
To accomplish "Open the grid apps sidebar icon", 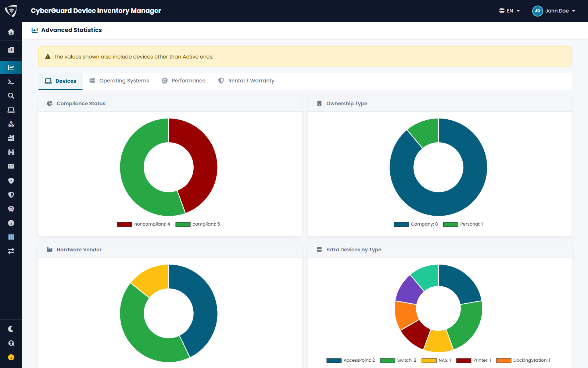I will click(11, 237).
